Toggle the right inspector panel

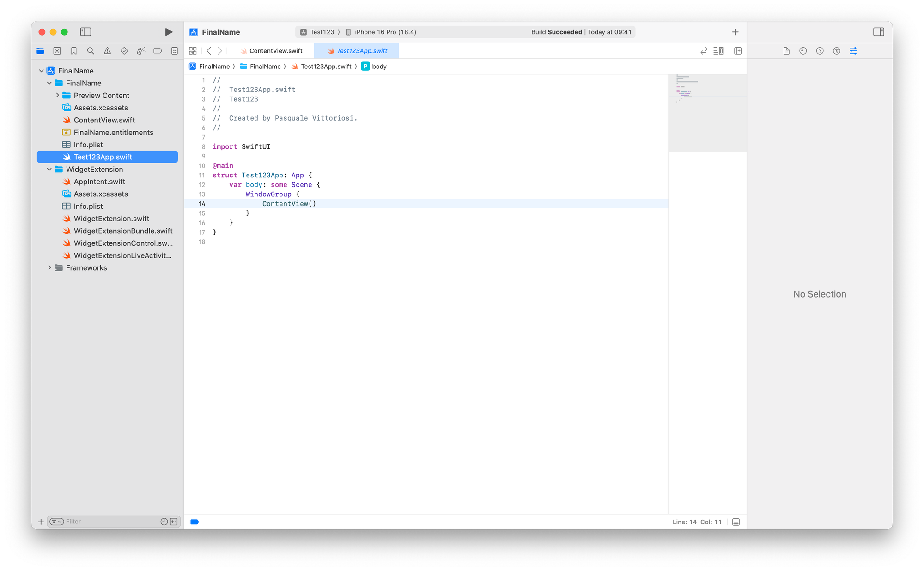878,32
